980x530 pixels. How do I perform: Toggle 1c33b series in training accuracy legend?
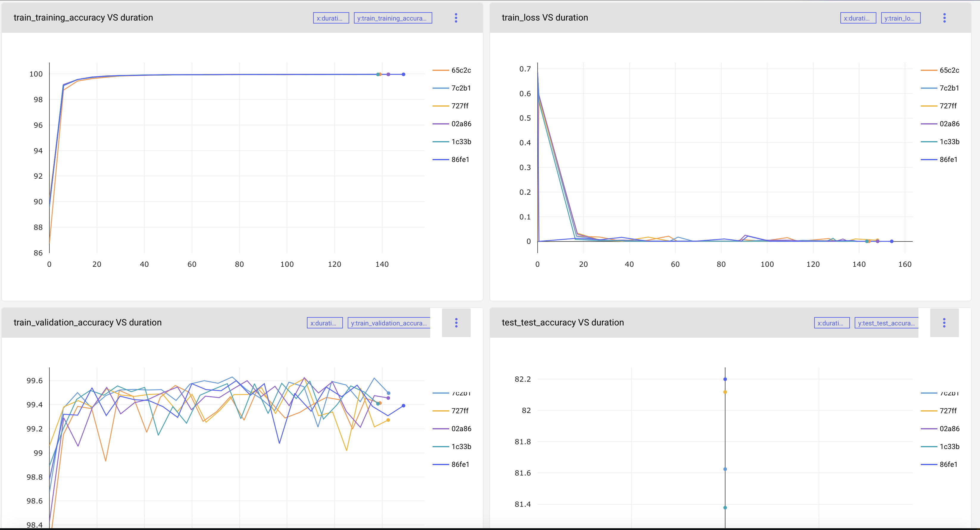click(x=461, y=141)
